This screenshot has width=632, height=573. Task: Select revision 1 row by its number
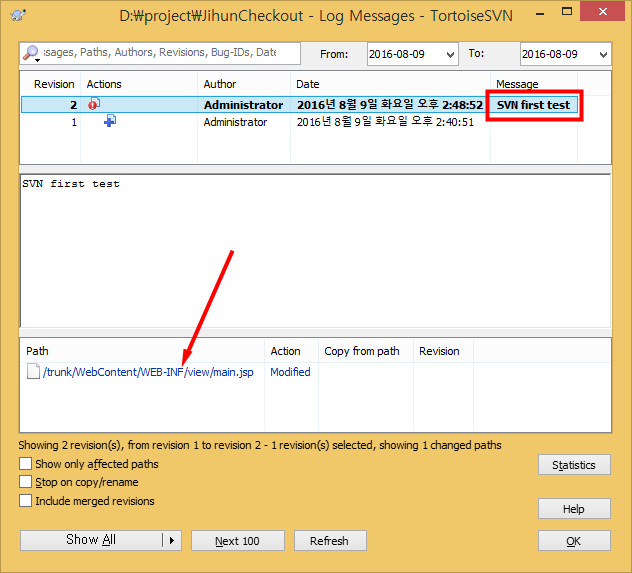point(74,122)
